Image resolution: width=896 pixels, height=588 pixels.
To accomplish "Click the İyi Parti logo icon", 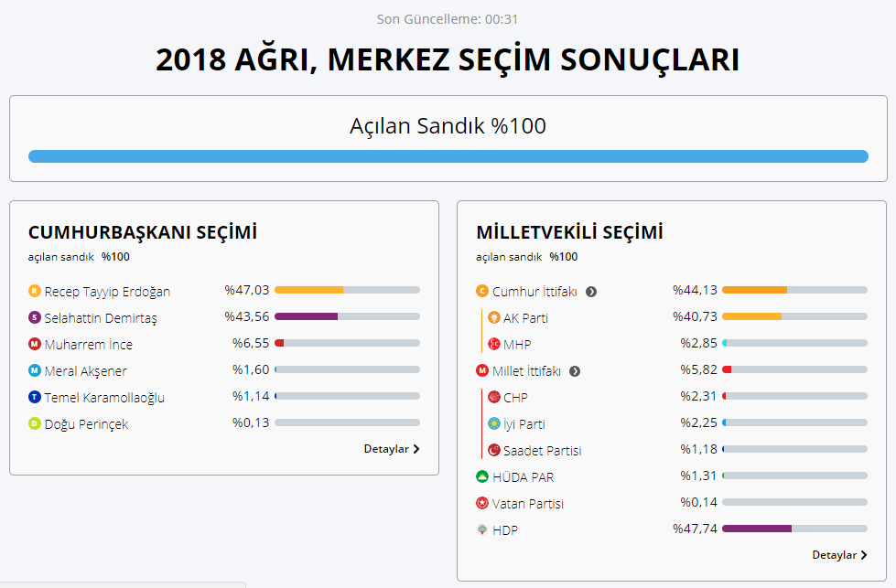I will click(x=494, y=424).
